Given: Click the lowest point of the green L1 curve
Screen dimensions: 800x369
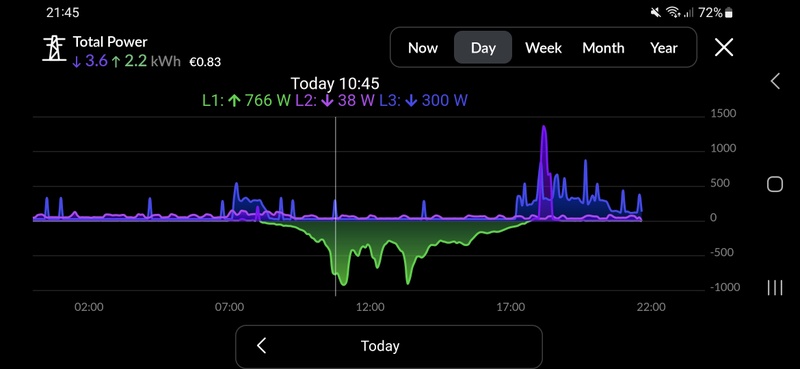Looking at the screenshot, I should coord(343,284).
